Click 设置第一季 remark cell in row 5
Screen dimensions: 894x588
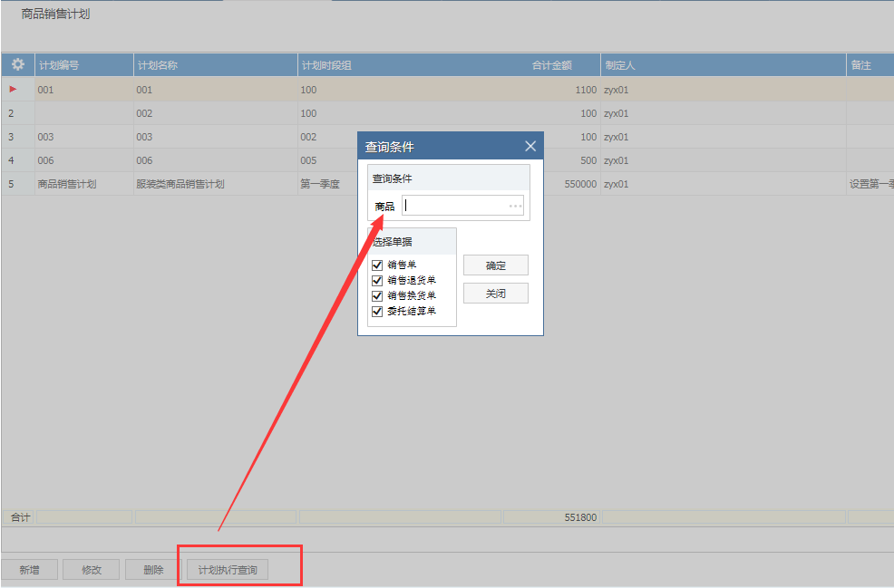[x=871, y=184]
